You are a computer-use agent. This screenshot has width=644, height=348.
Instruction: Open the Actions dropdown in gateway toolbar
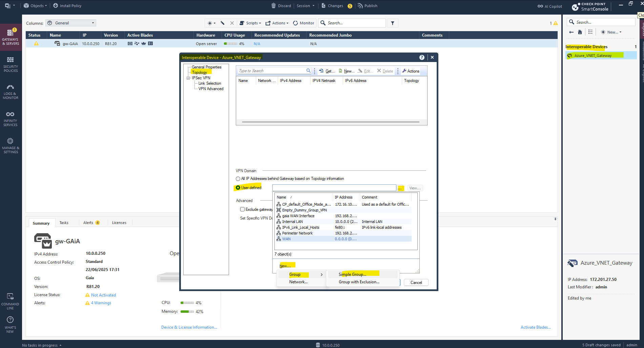277,23
